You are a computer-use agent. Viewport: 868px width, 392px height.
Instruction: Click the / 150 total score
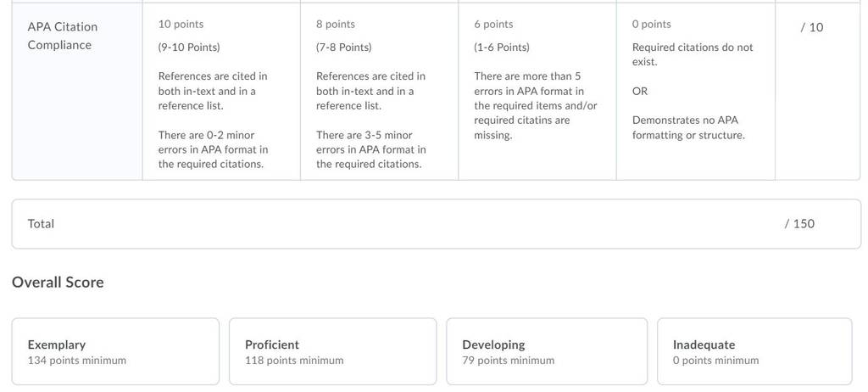click(x=799, y=223)
